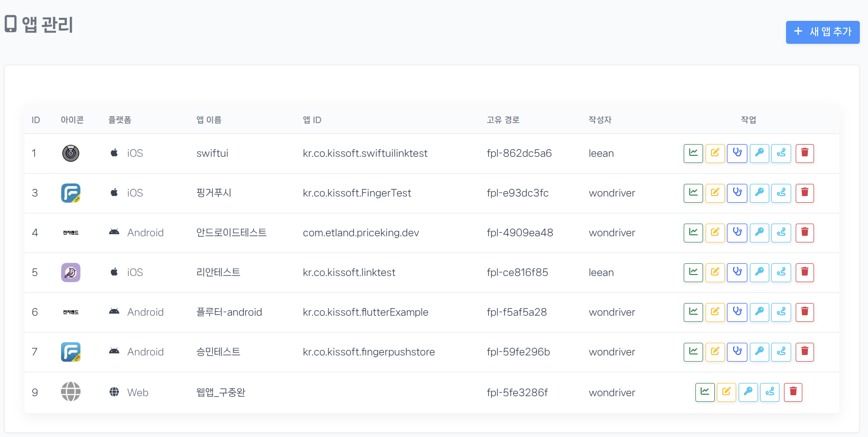The image size is (868, 437).
Task: Click unique path fpl-5fe3286f
Action: (x=517, y=393)
